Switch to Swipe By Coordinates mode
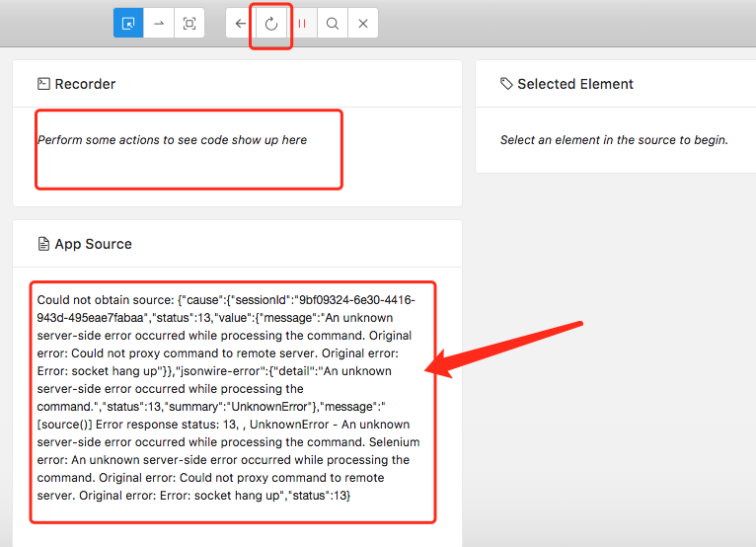 [159, 23]
